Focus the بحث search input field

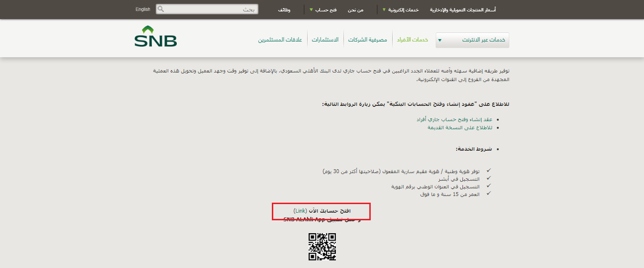pos(210,9)
